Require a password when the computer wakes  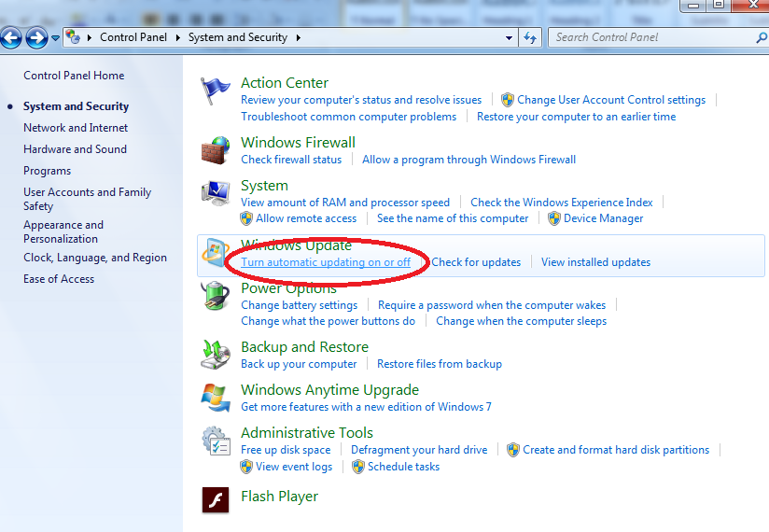[492, 305]
